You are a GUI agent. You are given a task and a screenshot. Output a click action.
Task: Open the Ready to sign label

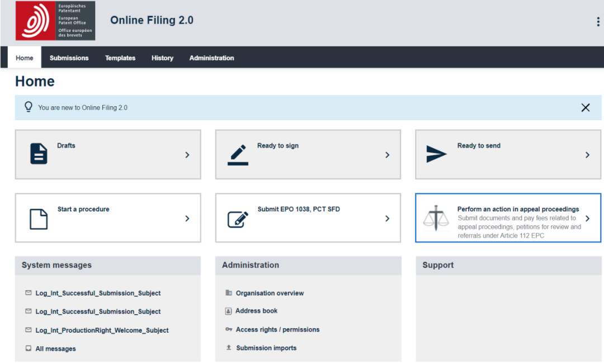[278, 145]
